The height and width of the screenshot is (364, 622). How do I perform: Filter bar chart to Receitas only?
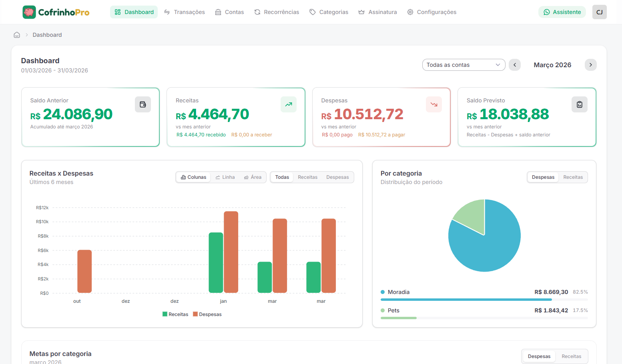pyautogui.click(x=307, y=177)
